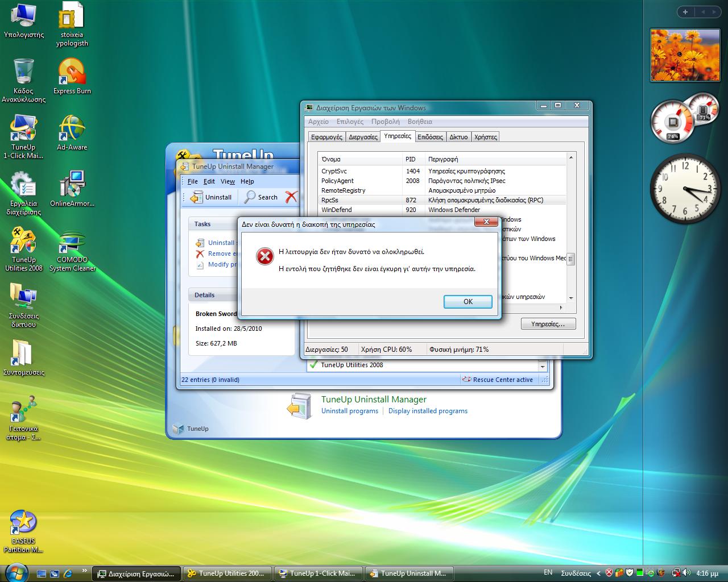728x582 pixels.
Task: Open the Υπηρεσίες... button in Task Manager
Action: coord(548,324)
